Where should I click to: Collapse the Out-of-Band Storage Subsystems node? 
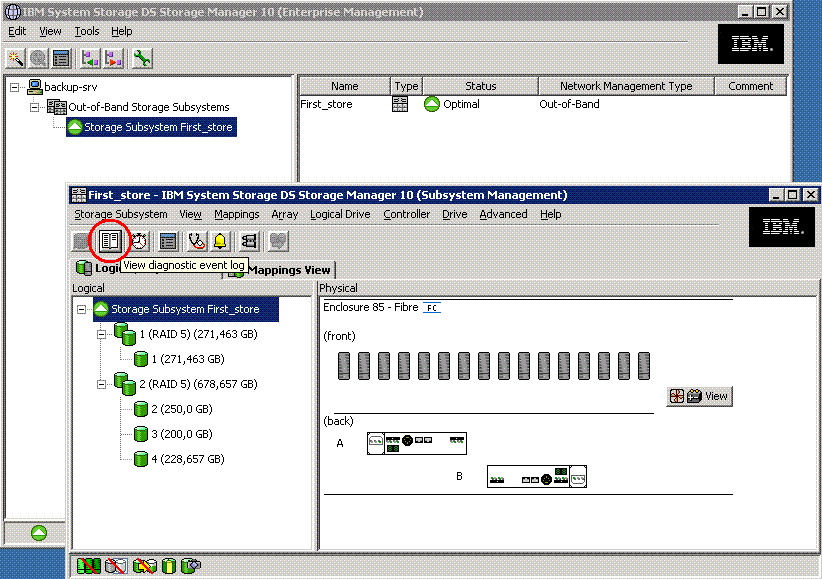click(x=35, y=107)
